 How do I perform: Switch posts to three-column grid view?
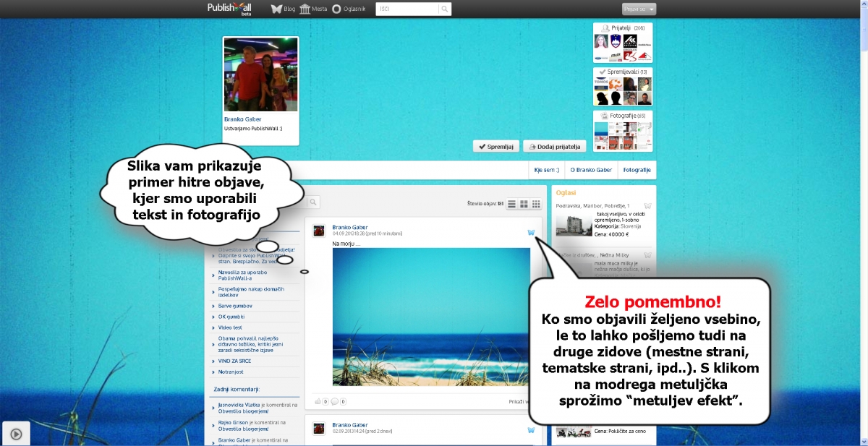(x=536, y=205)
